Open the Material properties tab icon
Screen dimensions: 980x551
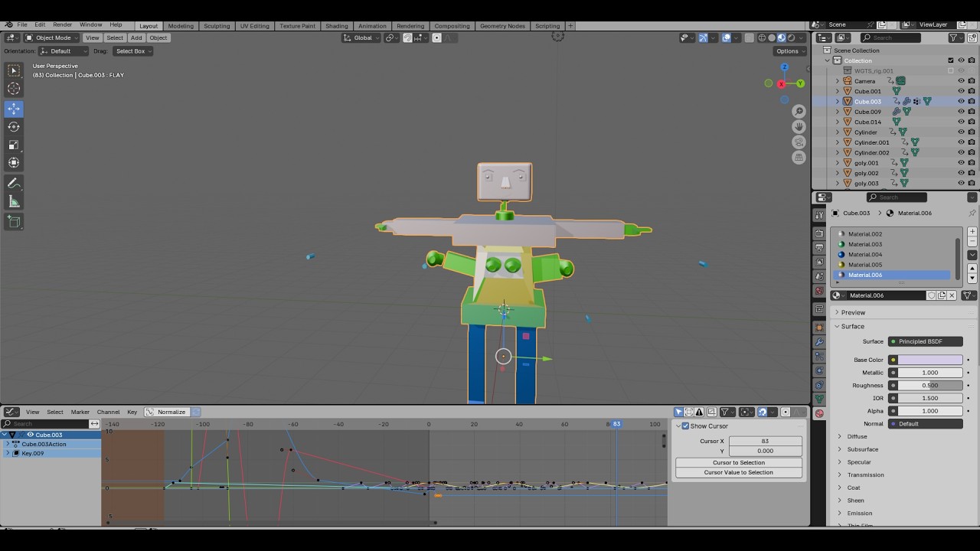point(819,413)
